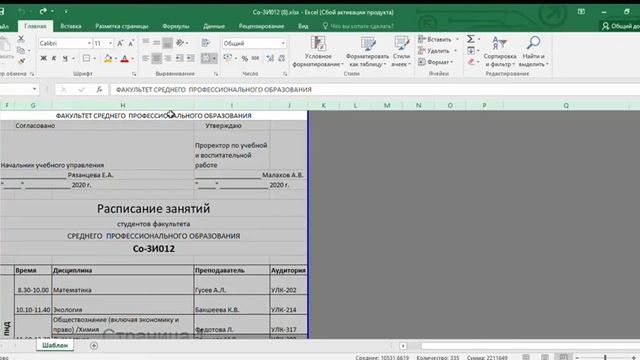Click the thousands separator format icon
Image resolution: width=640 pixels, height=360 pixels.
click(x=256, y=58)
